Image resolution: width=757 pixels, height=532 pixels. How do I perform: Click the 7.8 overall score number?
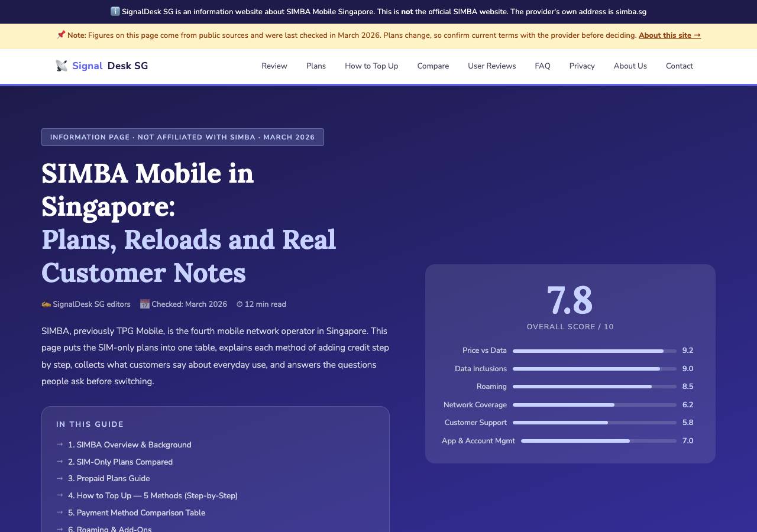click(x=570, y=300)
